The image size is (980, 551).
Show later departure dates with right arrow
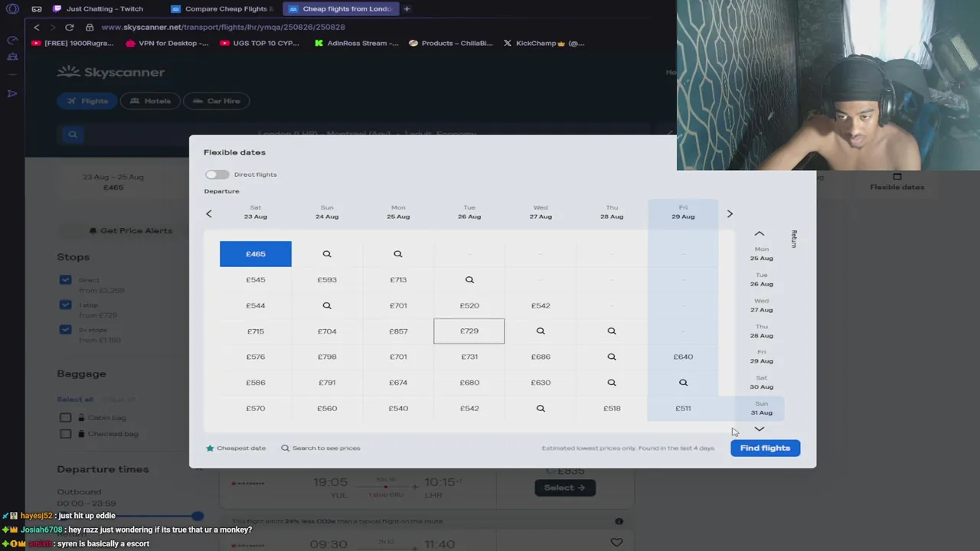(x=730, y=214)
